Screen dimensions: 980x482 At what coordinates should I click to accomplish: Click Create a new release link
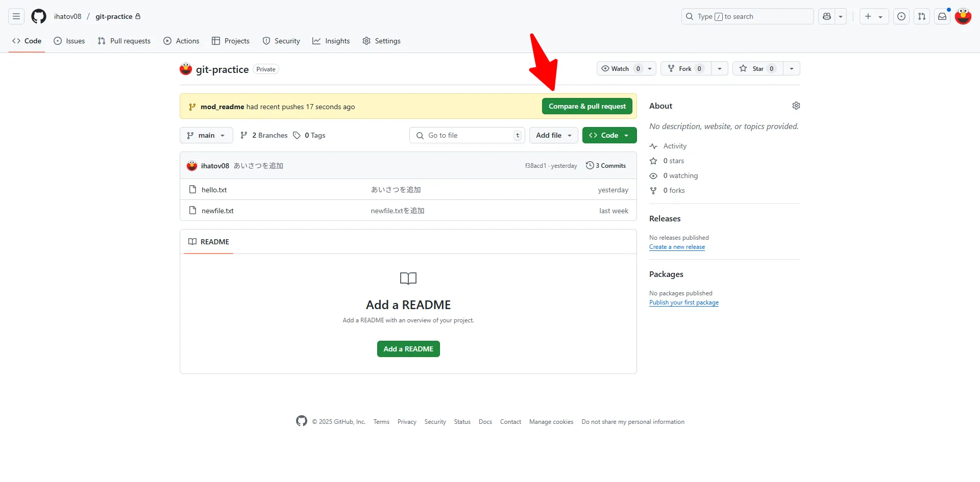[677, 247]
